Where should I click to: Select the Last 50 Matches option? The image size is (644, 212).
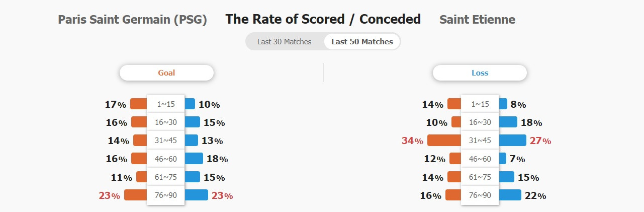[x=362, y=42]
